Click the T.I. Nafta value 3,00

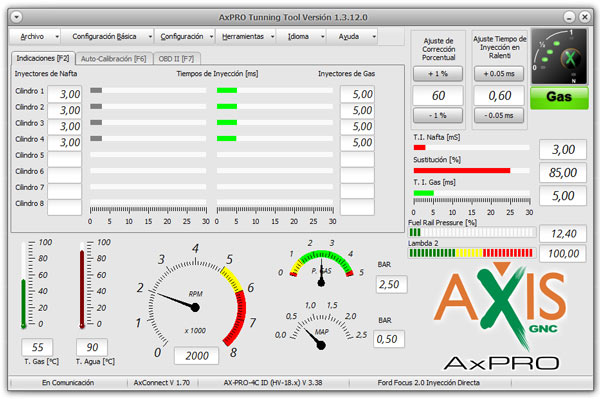tap(562, 149)
